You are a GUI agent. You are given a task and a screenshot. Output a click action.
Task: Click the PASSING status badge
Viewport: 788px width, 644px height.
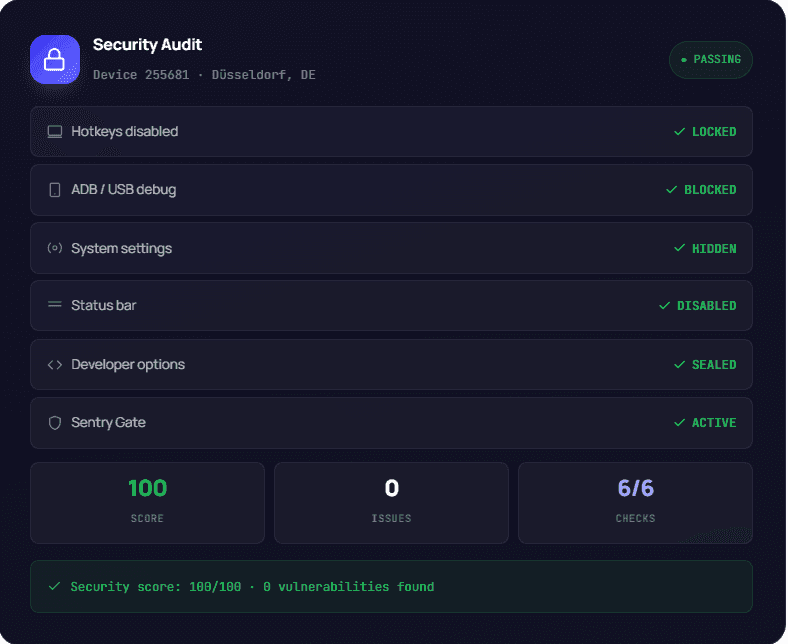(x=711, y=59)
